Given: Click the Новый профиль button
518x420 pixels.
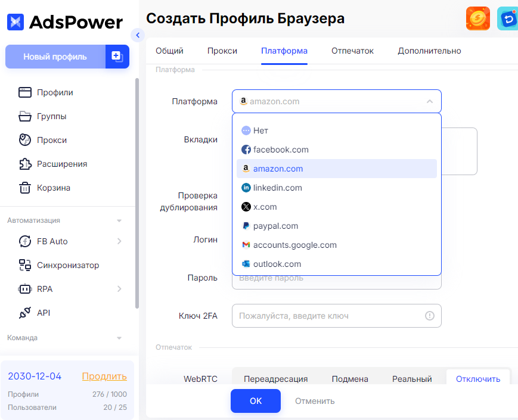Looking at the screenshot, I should click(55, 57).
